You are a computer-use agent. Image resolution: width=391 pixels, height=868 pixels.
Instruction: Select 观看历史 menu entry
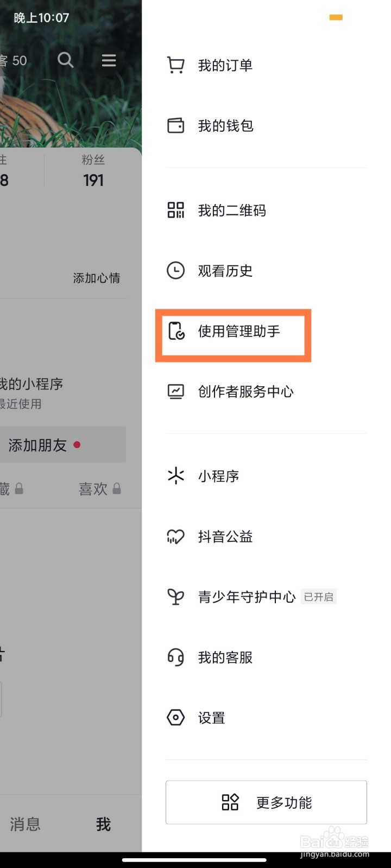pos(225,271)
